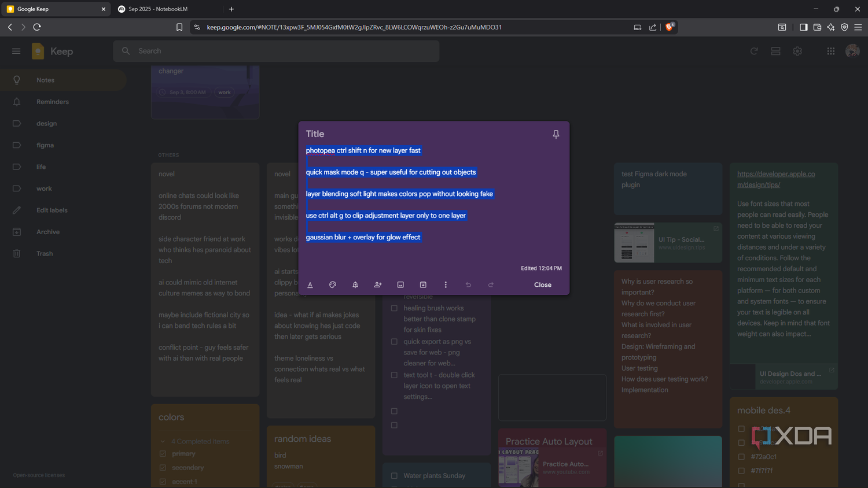
Task: Click the Undo arrow in the note toolbar
Action: (x=468, y=284)
